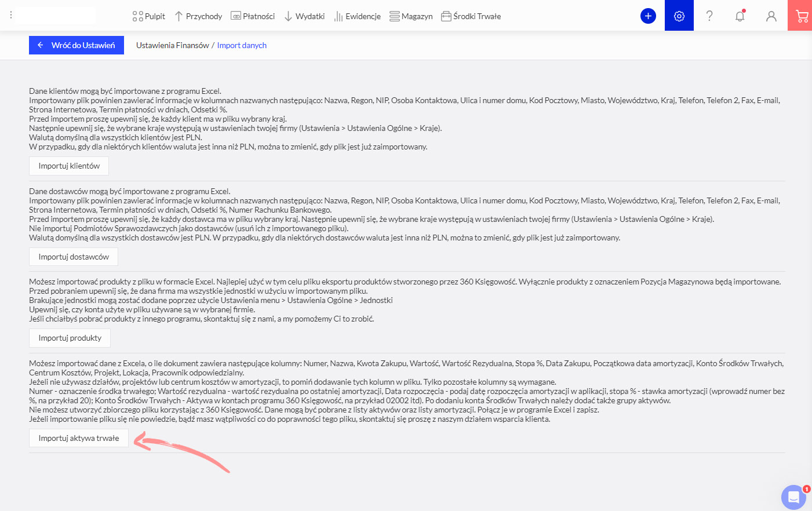Viewport: 812px width, 511px height.
Task: Click Importuj dostawców button
Action: click(x=74, y=257)
